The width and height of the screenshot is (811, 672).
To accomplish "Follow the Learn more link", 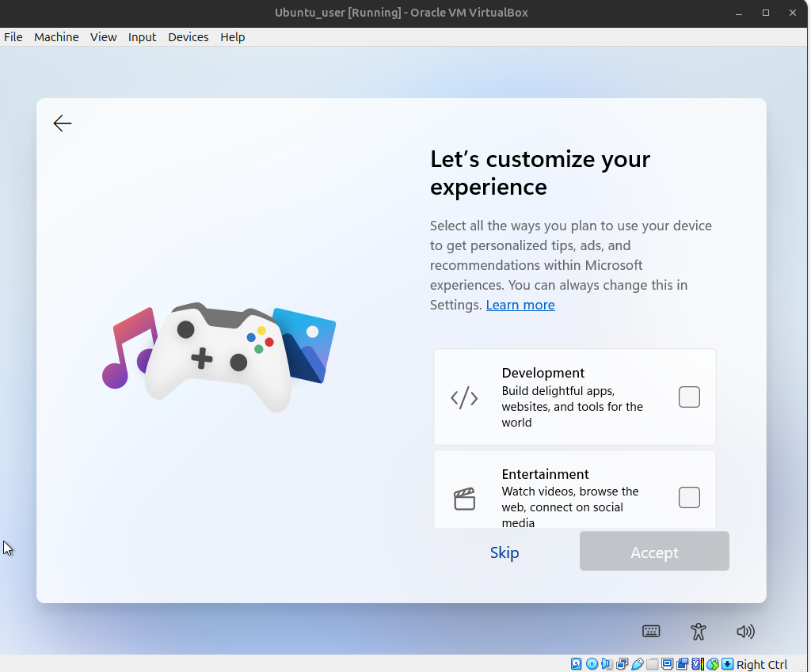I will (520, 305).
